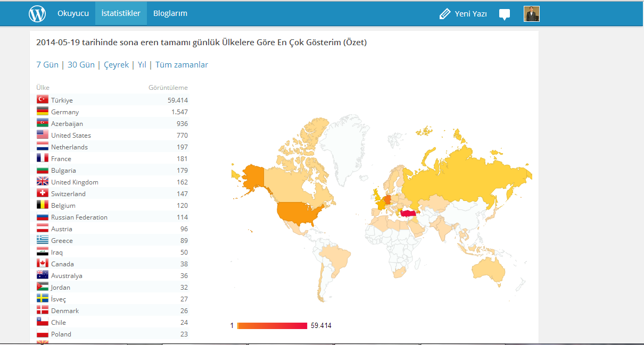644x345 pixels.
Task: Go to Bloglarım in the top bar
Action: [170, 14]
